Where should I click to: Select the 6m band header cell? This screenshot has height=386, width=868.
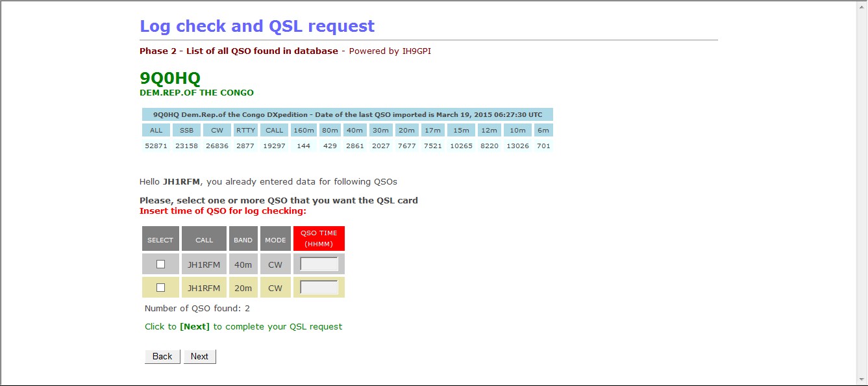543,130
